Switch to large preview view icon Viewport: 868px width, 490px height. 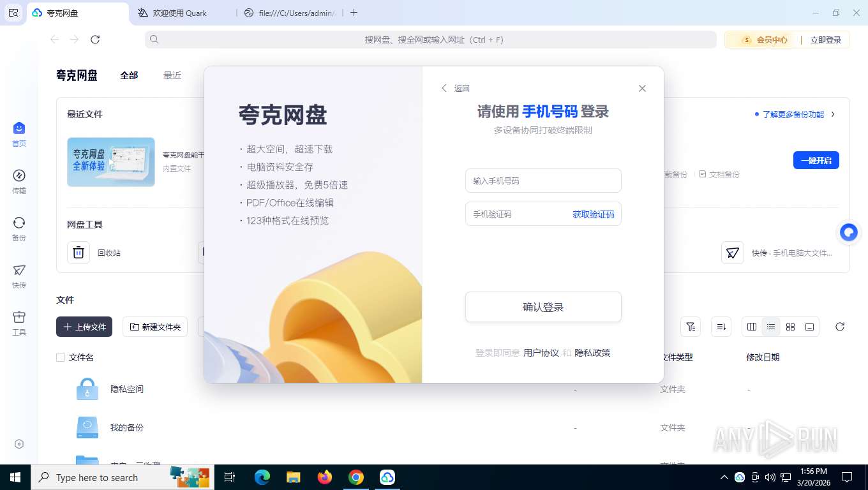pyautogui.click(x=809, y=327)
